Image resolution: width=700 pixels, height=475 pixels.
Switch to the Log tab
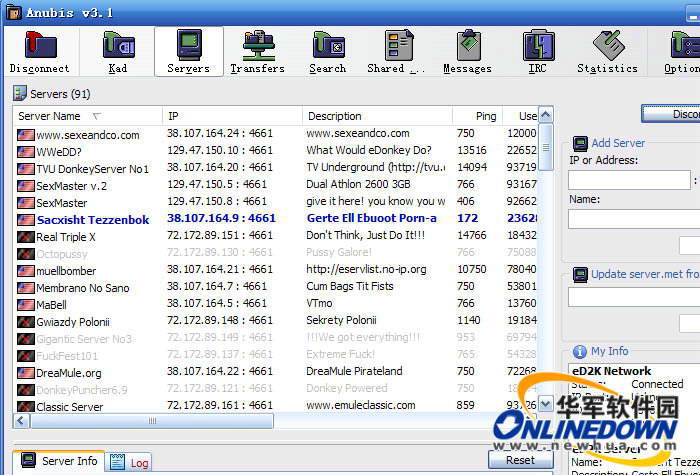point(129,462)
